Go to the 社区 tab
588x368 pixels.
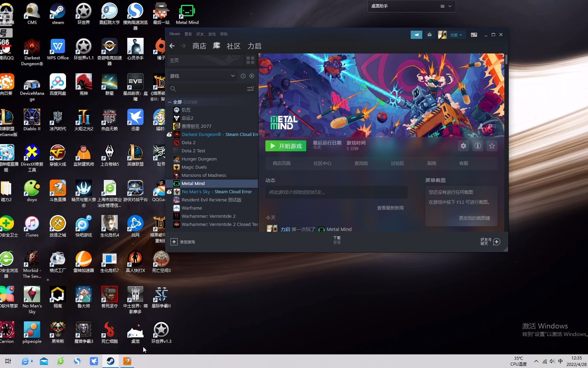coord(234,46)
